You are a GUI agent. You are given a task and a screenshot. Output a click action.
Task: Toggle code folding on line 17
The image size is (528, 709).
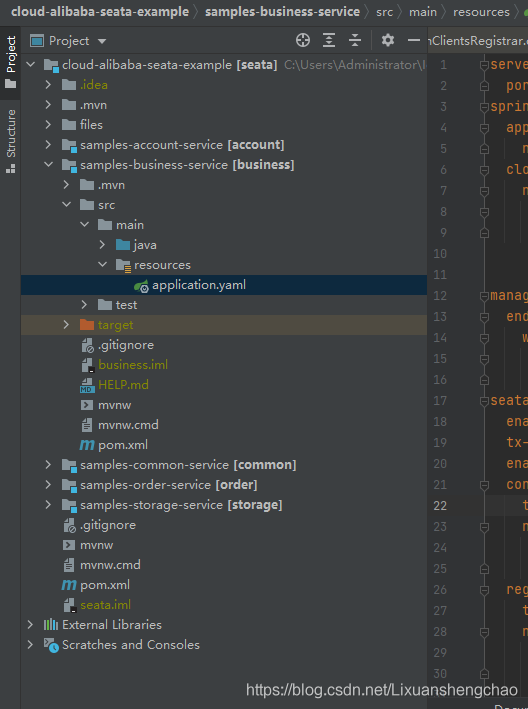point(484,401)
